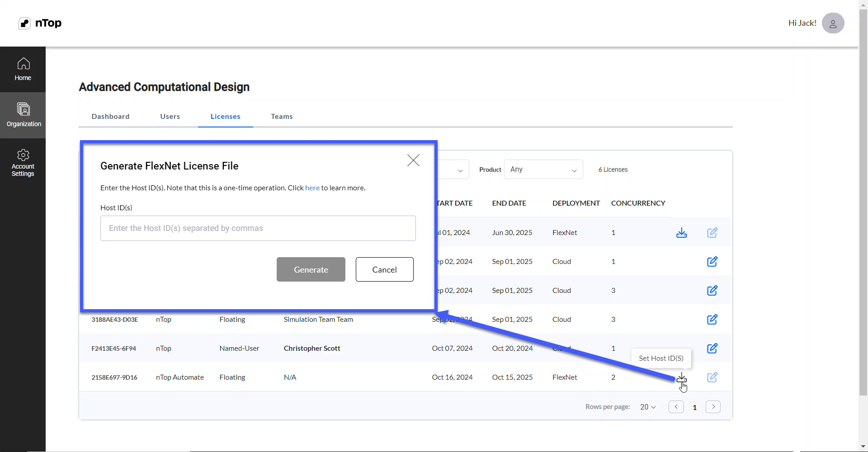Focus the Host ID(s) input field
The width and height of the screenshot is (868, 452).
258,228
